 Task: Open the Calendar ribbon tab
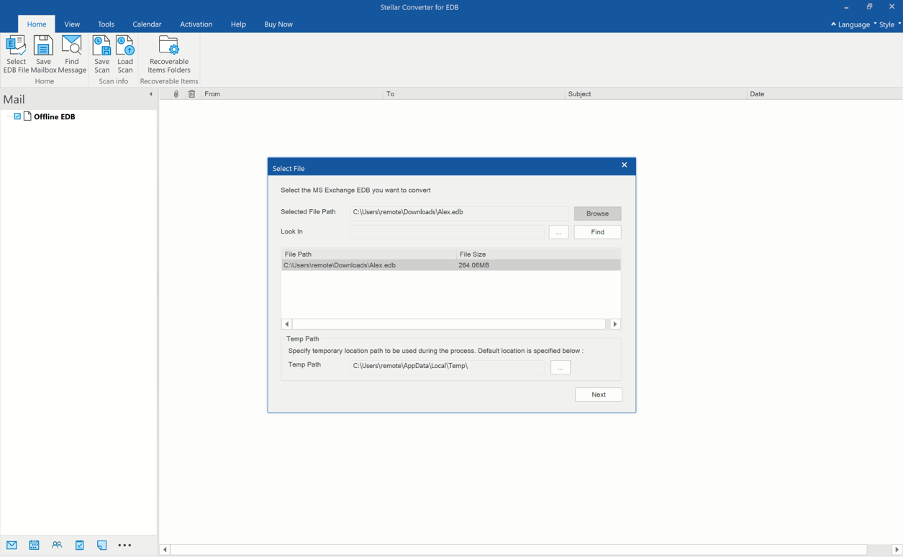click(x=147, y=24)
